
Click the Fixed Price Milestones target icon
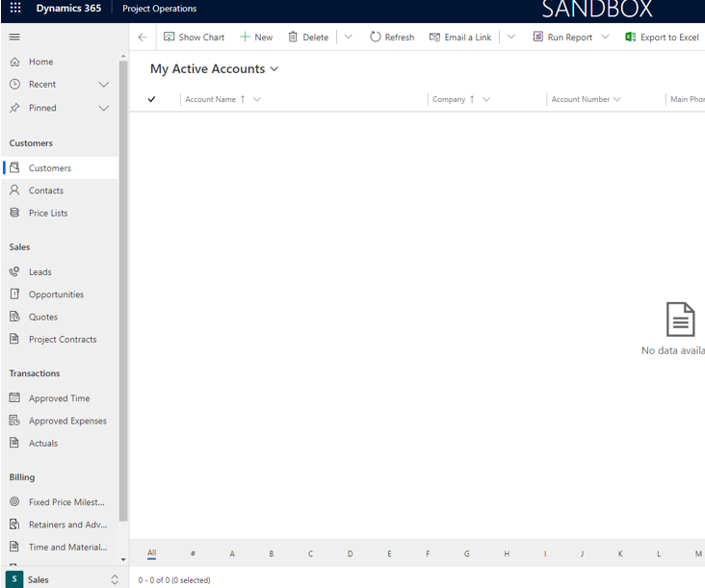[14, 501]
